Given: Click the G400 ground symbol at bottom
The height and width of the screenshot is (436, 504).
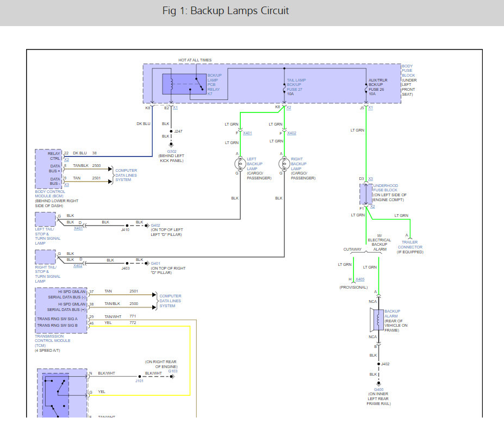Looking at the screenshot, I should click(x=378, y=384).
